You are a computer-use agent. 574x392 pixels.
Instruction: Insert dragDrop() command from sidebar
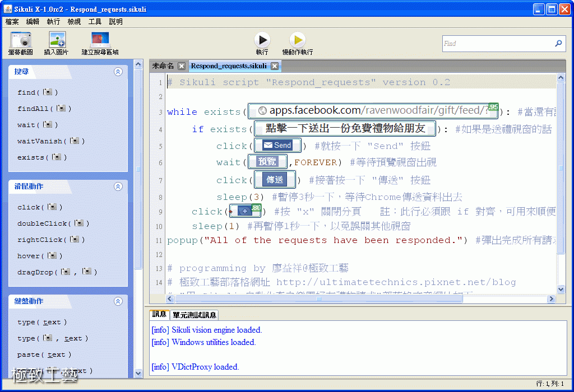point(57,272)
